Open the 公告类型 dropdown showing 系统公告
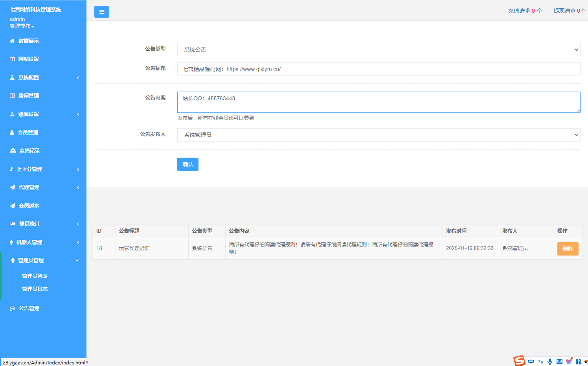 [x=379, y=50]
